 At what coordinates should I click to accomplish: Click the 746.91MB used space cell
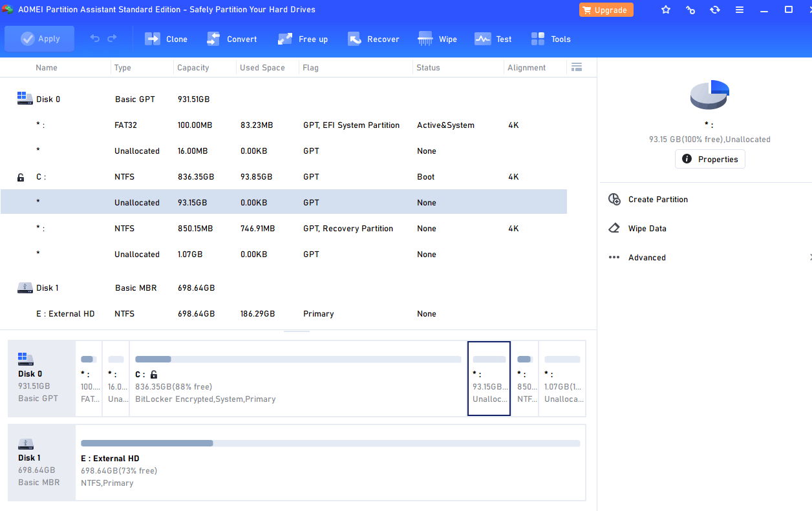point(257,229)
